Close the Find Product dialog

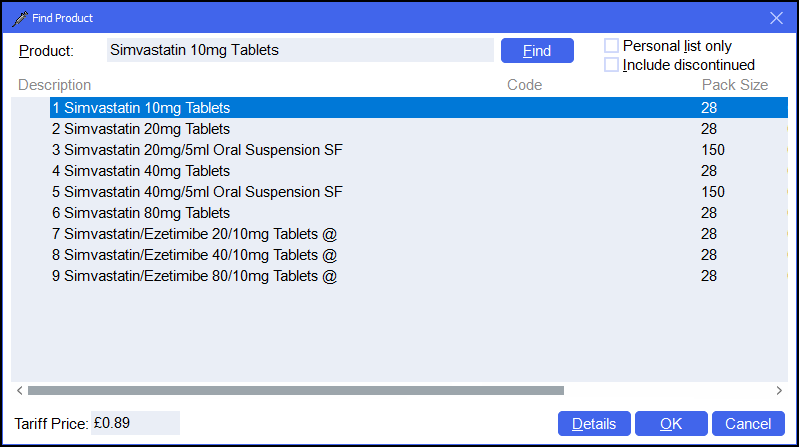[x=776, y=17]
